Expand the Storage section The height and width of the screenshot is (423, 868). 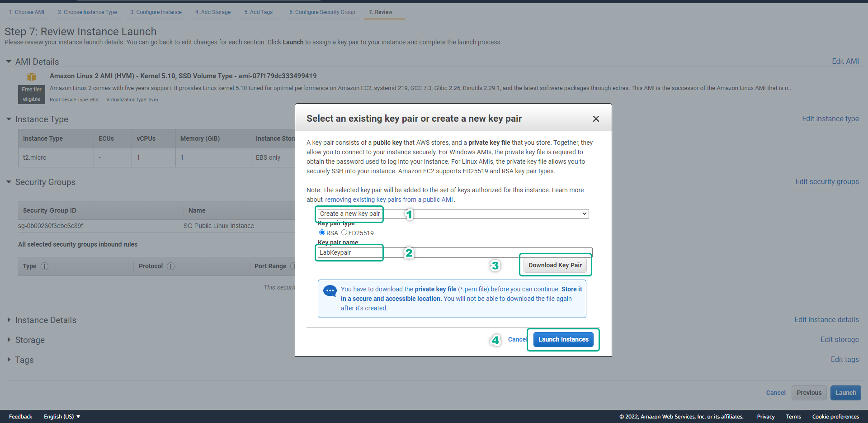[x=9, y=340]
